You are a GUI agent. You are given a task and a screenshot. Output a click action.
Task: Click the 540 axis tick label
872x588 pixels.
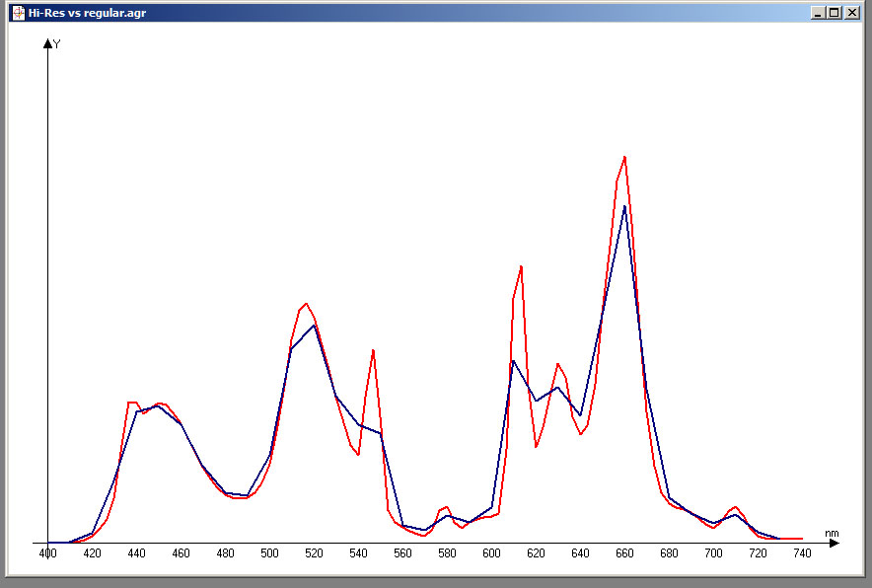click(x=359, y=552)
